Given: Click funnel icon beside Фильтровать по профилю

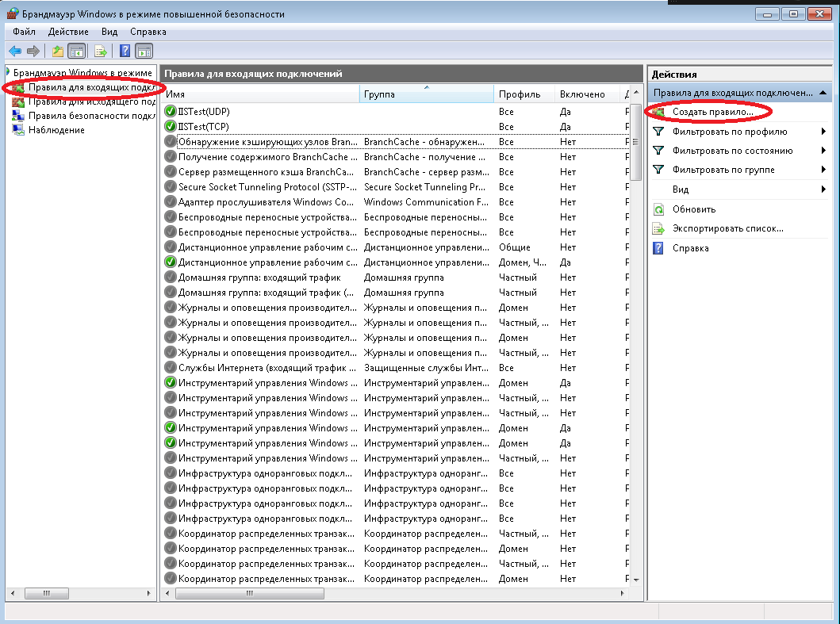Looking at the screenshot, I should 658,132.
